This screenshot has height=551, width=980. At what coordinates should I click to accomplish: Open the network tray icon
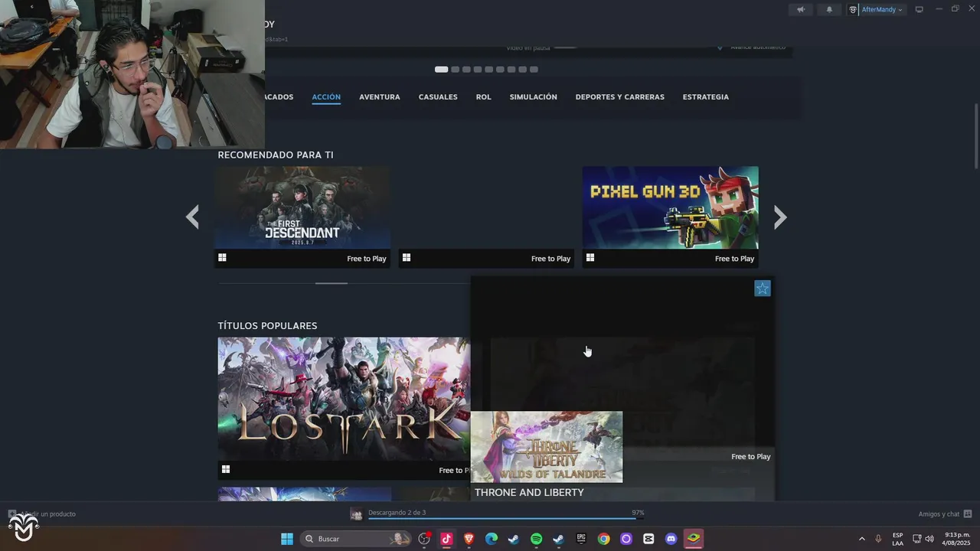pyautogui.click(x=917, y=539)
